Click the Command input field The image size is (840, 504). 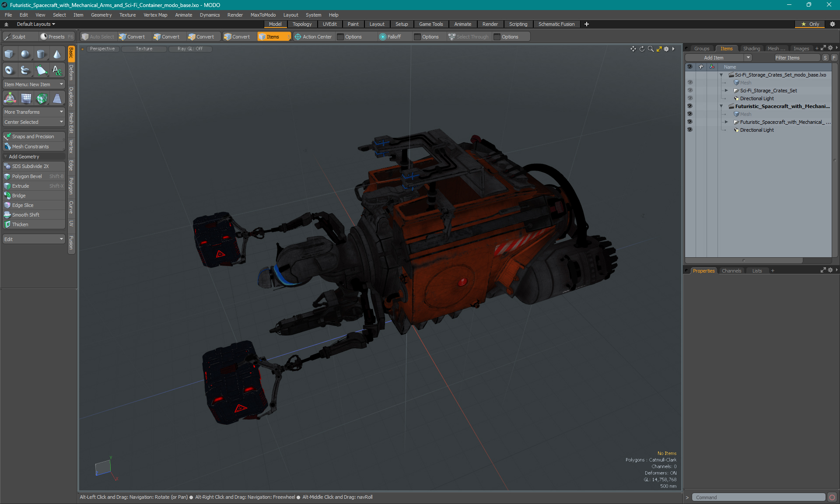[x=758, y=497]
